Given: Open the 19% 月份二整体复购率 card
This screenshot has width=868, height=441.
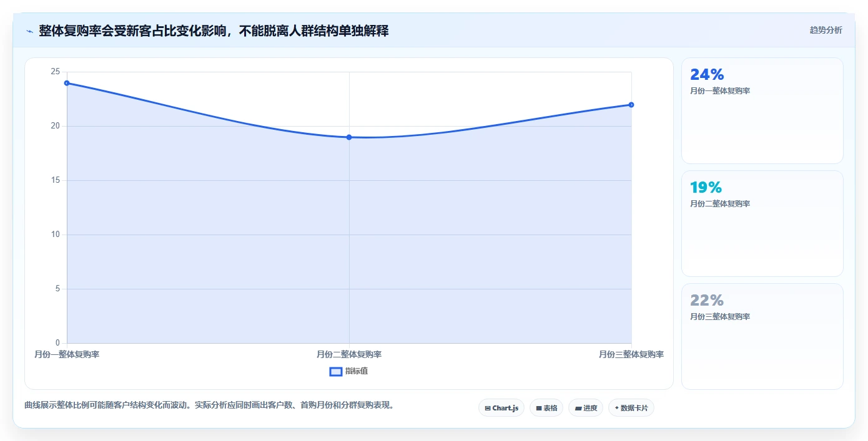Looking at the screenshot, I should (762, 223).
